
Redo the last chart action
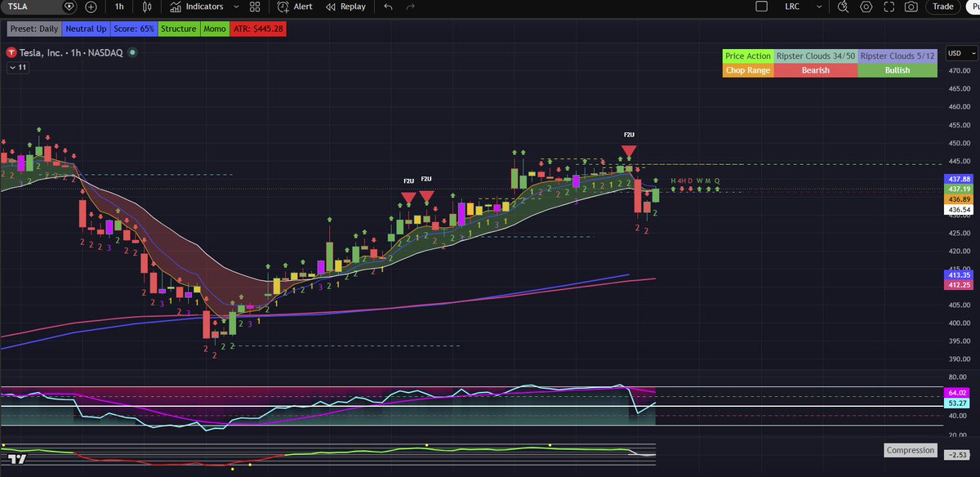tap(411, 7)
